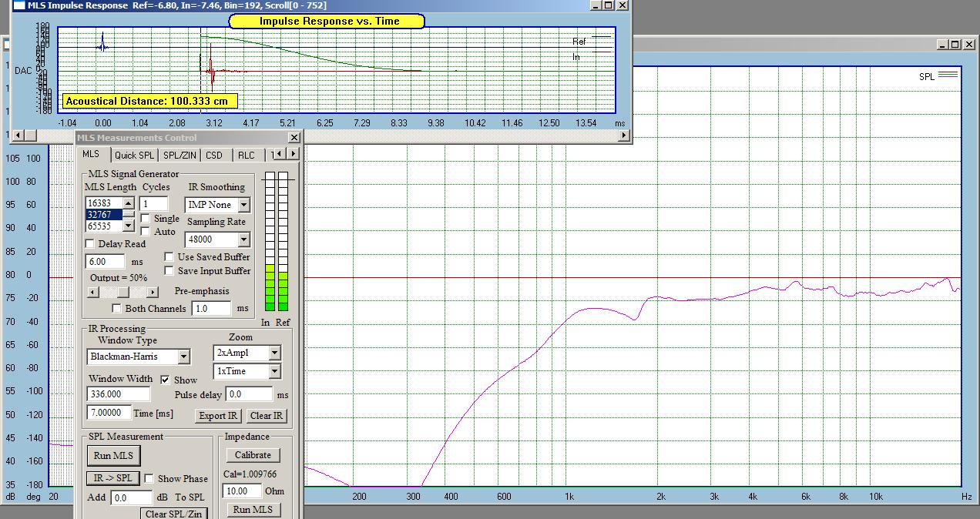The image size is (980, 519).
Task: Close the MLS Impulse Response window
Action: coord(623,5)
